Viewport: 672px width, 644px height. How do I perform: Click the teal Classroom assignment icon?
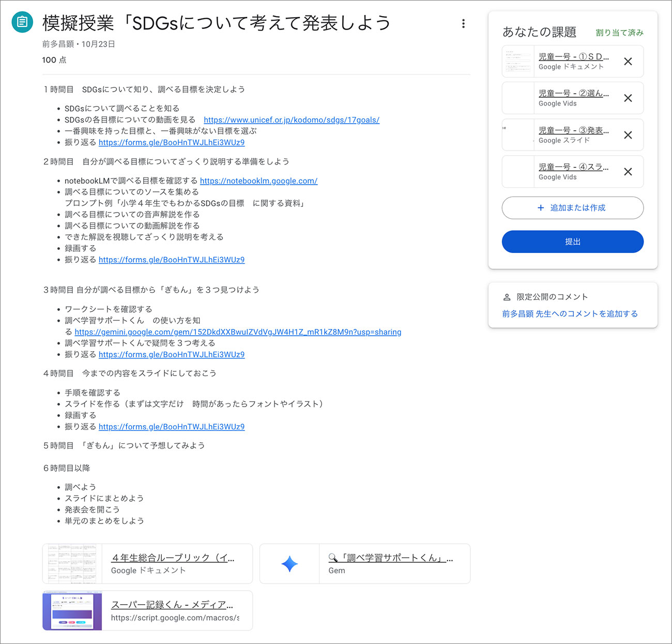coord(22,22)
